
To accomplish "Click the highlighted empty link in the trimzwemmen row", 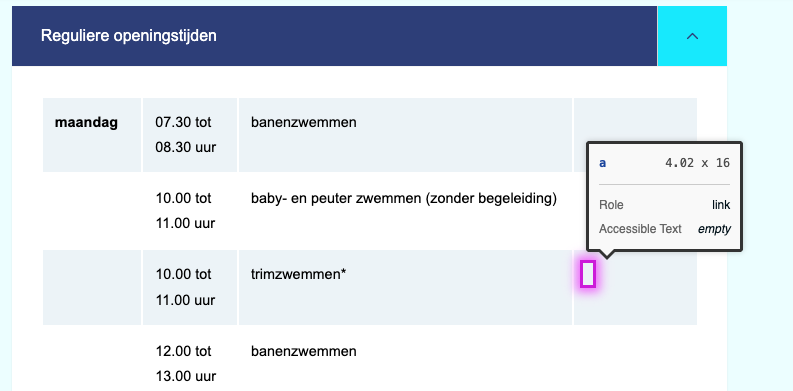I will pyautogui.click(x=588, y=274).
